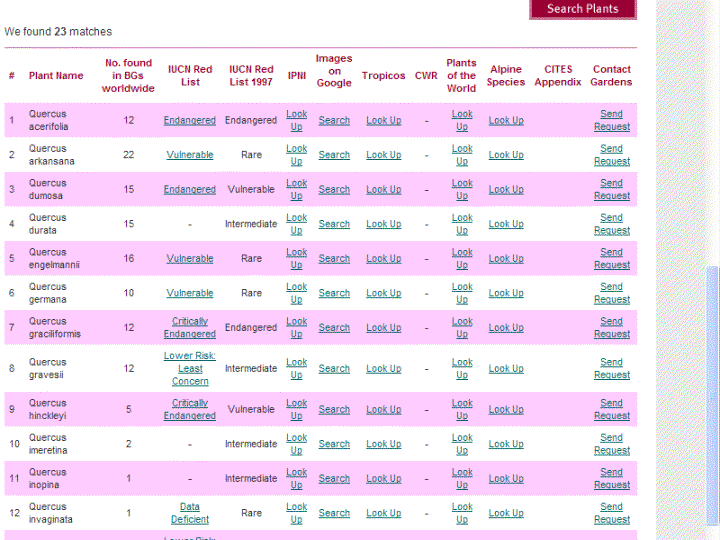
Task: Open Tropicos Look Up for Quercus graciliformis
Action: (383, 327)
